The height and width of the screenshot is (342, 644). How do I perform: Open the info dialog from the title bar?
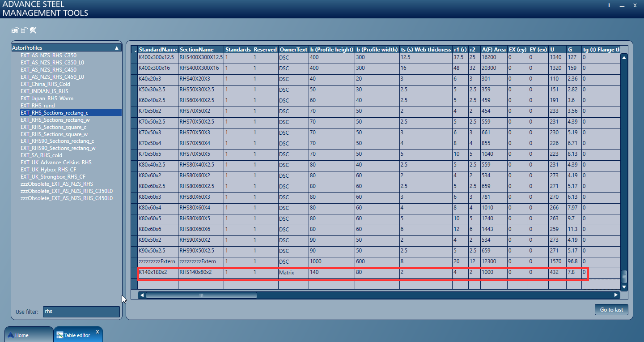click(609, 5)
